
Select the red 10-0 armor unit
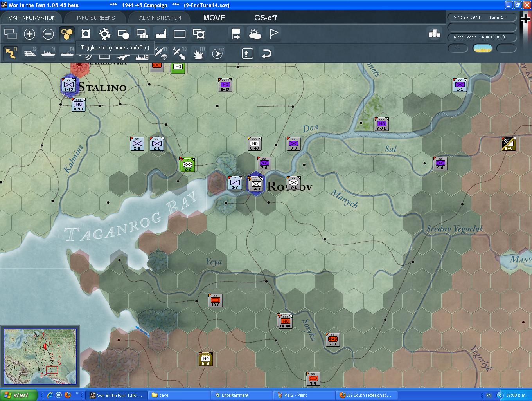[215, 300]
